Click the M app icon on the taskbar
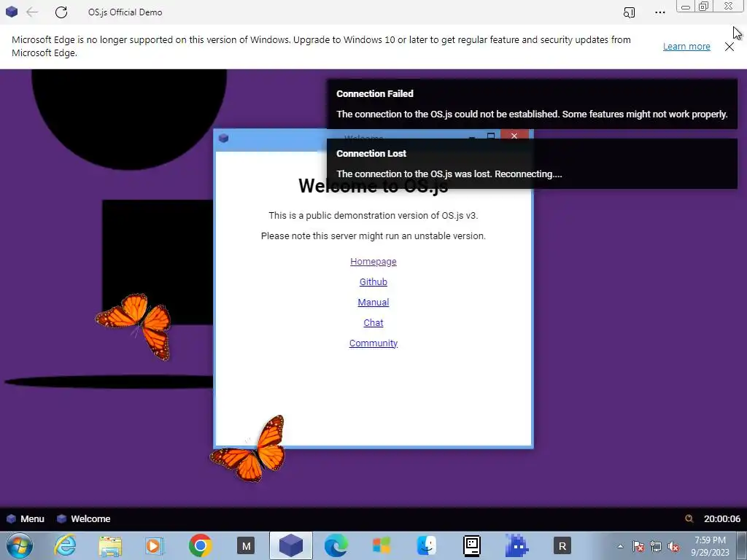747x560 pixels. pyautogui.click(x=246, y=546)
